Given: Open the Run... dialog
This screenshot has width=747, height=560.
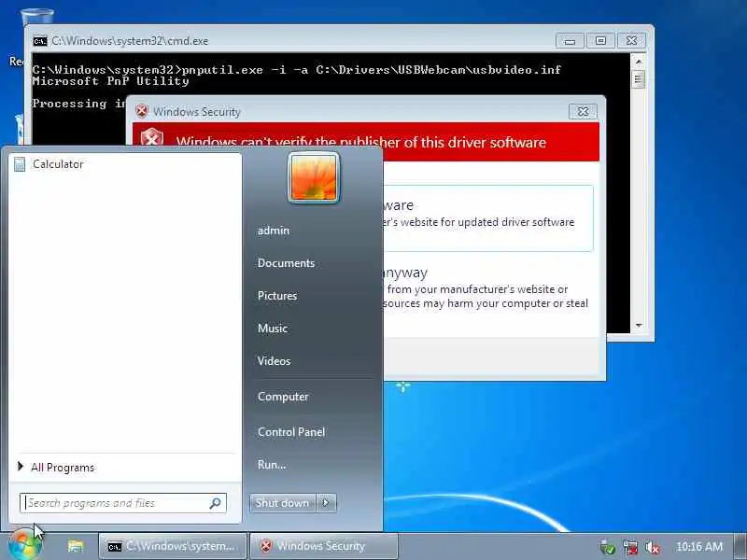Looking at the screenshot, I should (272, 465).
